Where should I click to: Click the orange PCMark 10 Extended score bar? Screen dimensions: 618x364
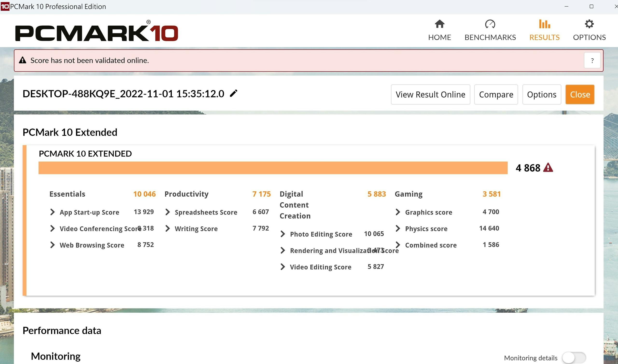point(273,168)
